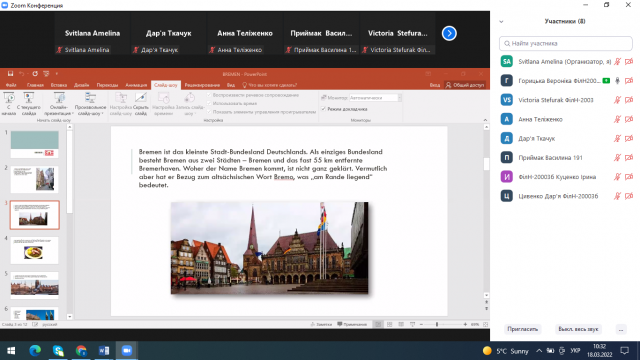Click Пригласить button
This screenshot has height=360, width=640.
pos(522,329)
